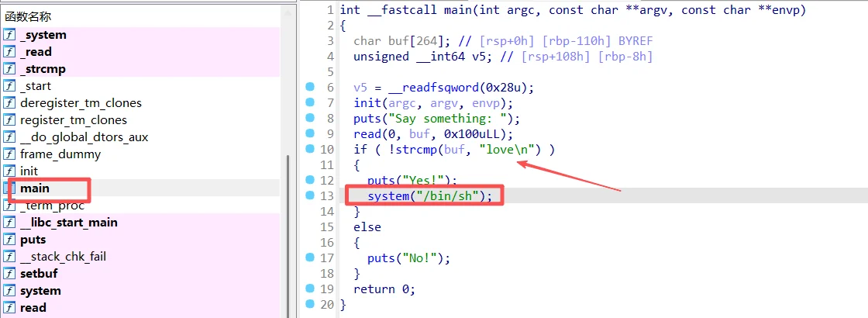Toggle breakpoint dot at line 6

309,87
